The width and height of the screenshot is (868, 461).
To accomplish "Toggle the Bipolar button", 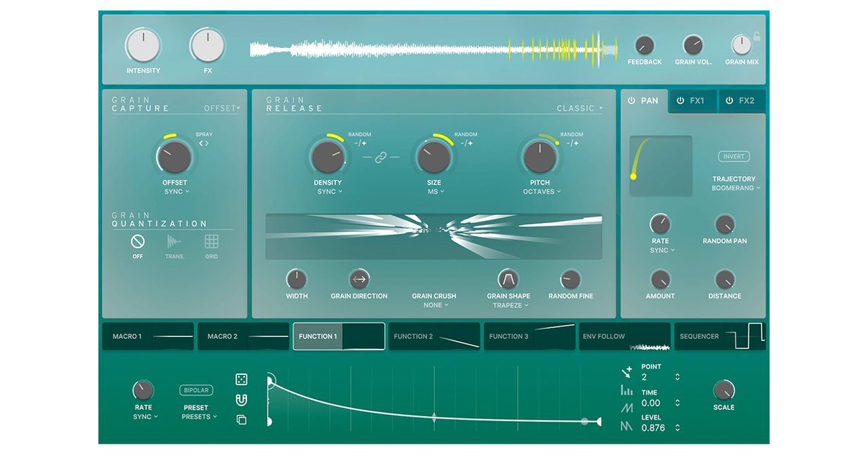I will point(196,390).
